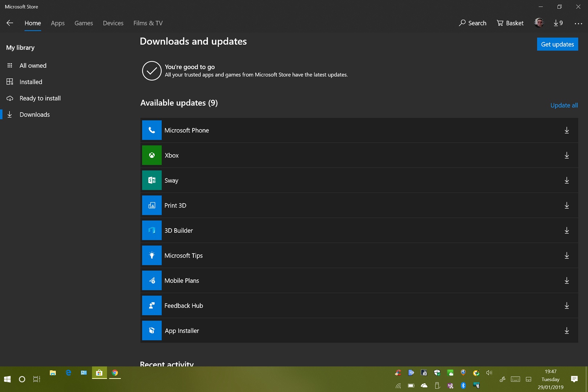Click the Get updates button

558,44
